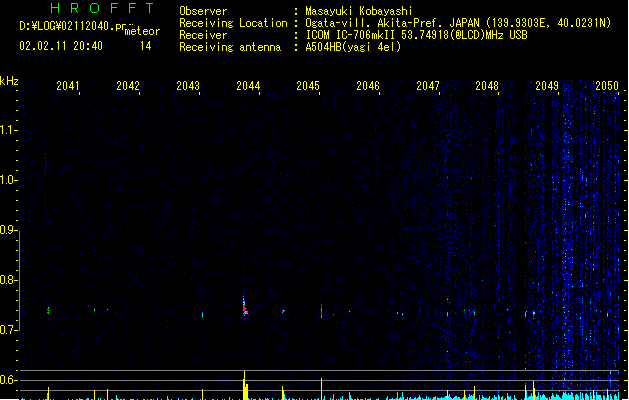The height and width of the screenshot is (400, 629).
Task: Click the 2048 time axis label
Action: (487, 86)
